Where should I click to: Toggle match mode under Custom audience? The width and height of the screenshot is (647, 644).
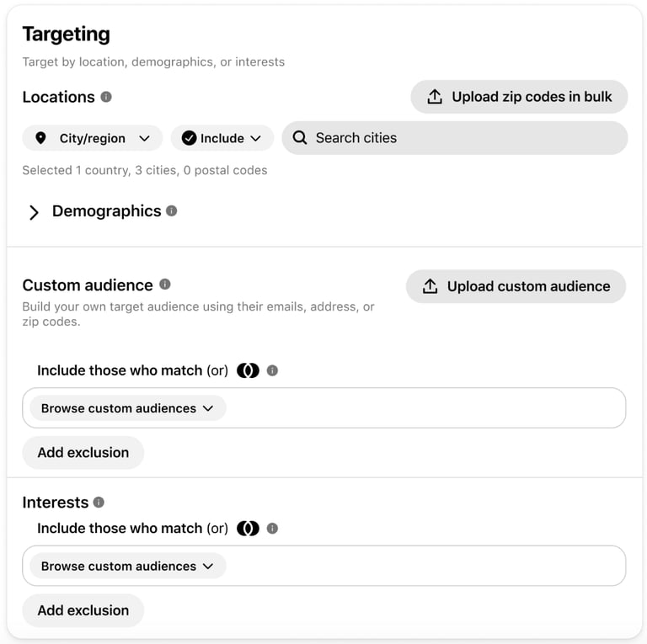click(248, 370)
